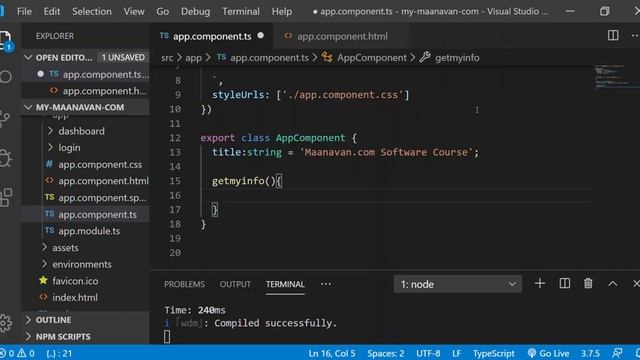Click the LF end-of-line indicator

[x=456, y=353]
